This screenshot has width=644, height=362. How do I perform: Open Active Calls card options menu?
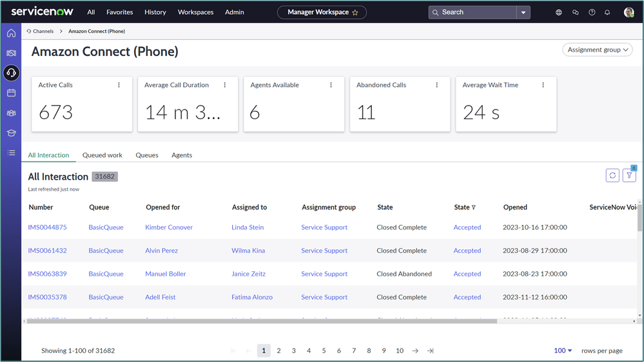119,85
